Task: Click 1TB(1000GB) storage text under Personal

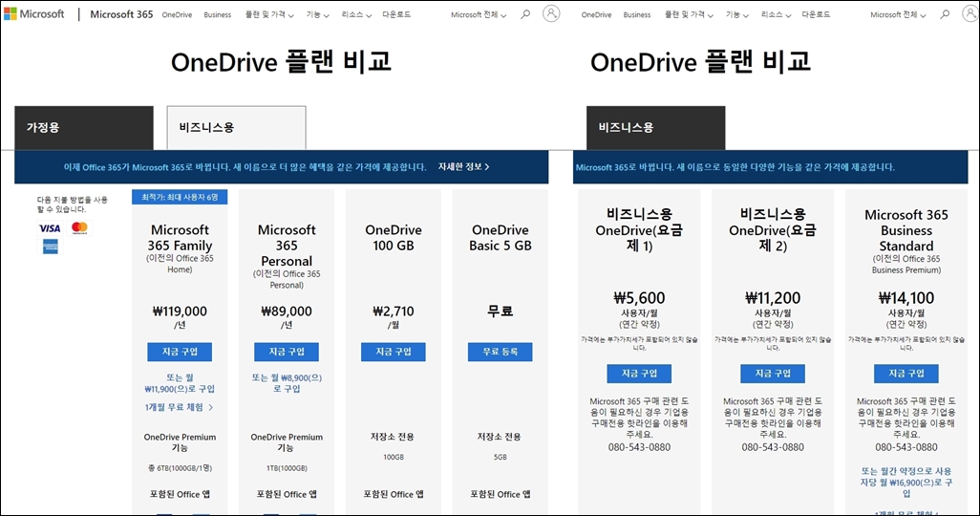Action: pos(287,468)
